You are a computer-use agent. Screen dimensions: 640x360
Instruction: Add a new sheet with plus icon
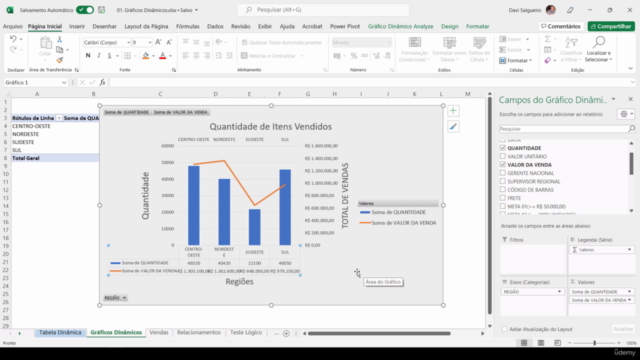point(286,333)
